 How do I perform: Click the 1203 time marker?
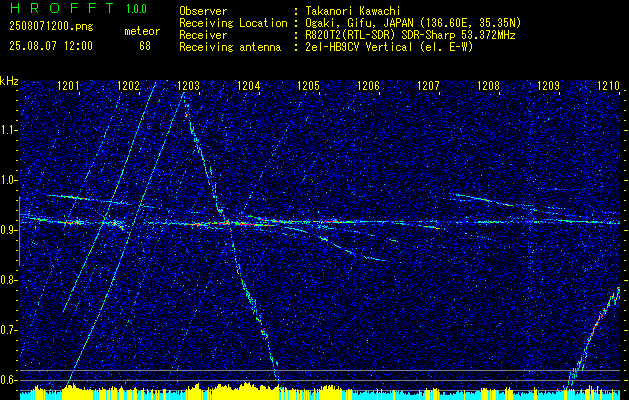coord(189,85)
